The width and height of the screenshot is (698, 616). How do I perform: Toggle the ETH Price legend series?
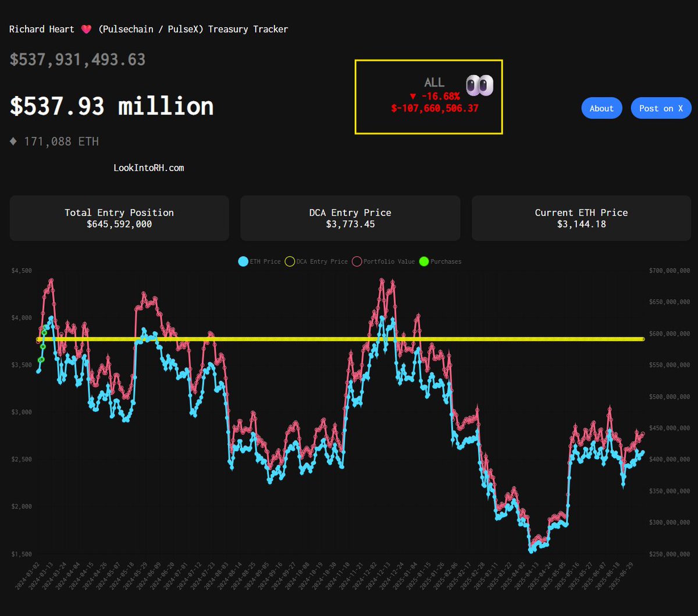coord(259,262)
